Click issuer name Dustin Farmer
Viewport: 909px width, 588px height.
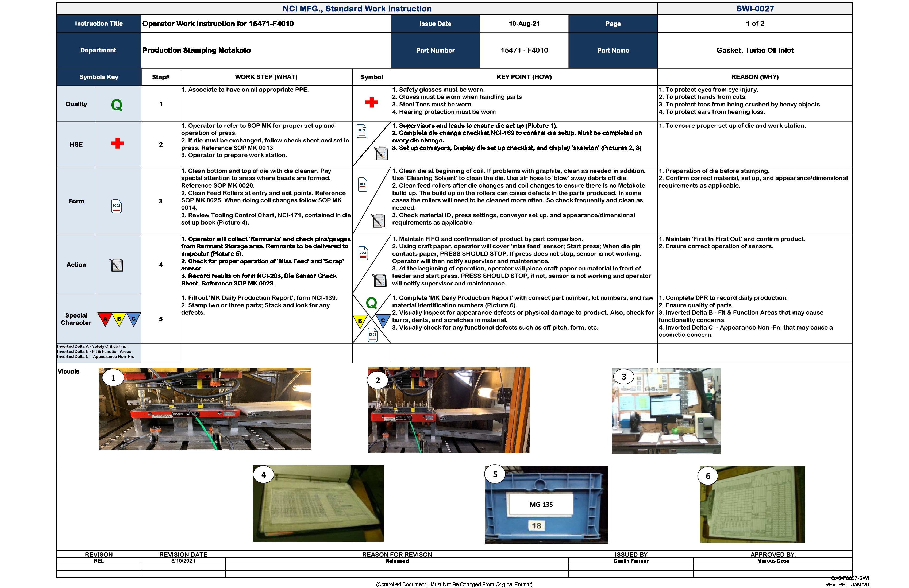point(631,560)
